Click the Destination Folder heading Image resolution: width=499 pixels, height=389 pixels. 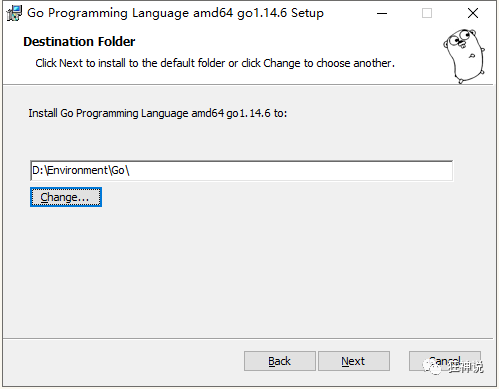click(79, 42)
